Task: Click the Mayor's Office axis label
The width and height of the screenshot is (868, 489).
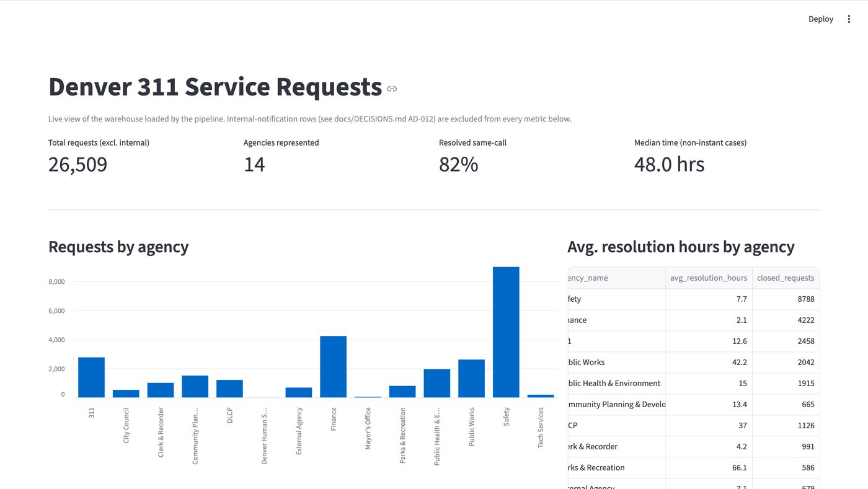Action: pos(368,428)
